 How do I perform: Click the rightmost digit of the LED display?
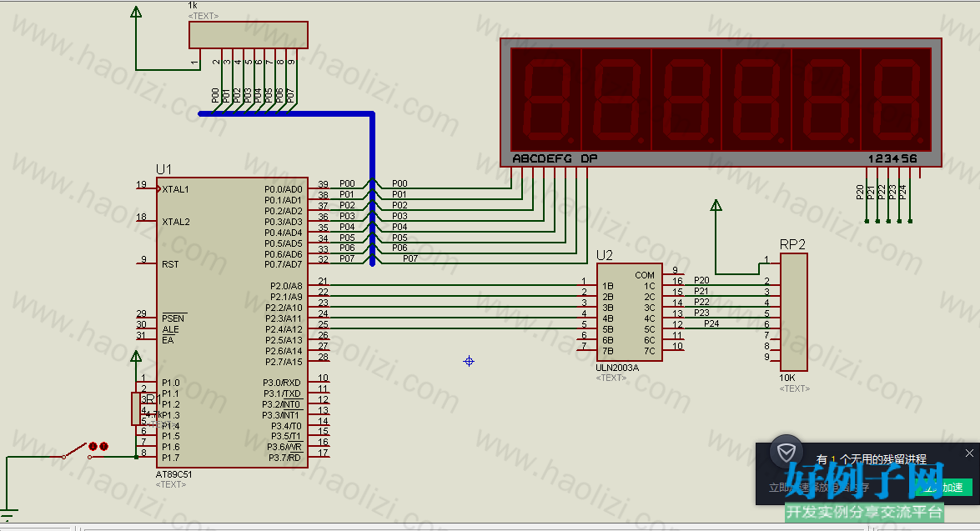pos(897,99)
